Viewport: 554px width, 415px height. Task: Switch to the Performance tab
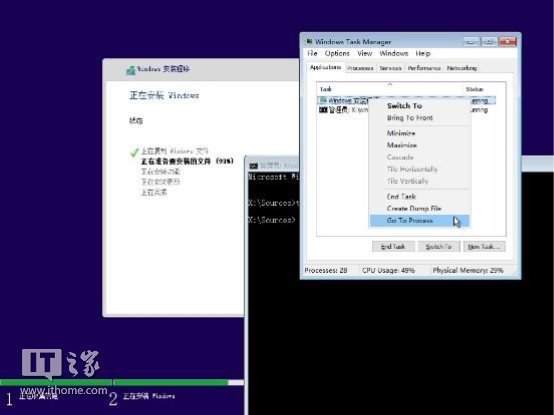(424, 68)
